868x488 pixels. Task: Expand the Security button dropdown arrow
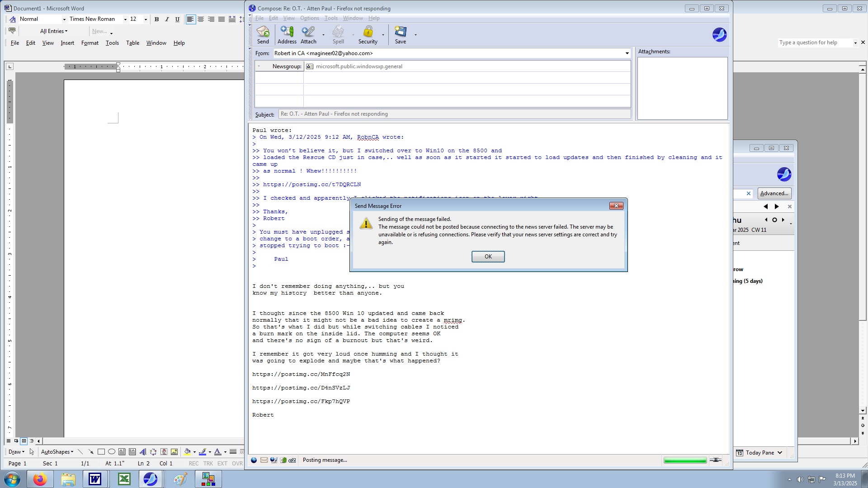coord(383,35)
